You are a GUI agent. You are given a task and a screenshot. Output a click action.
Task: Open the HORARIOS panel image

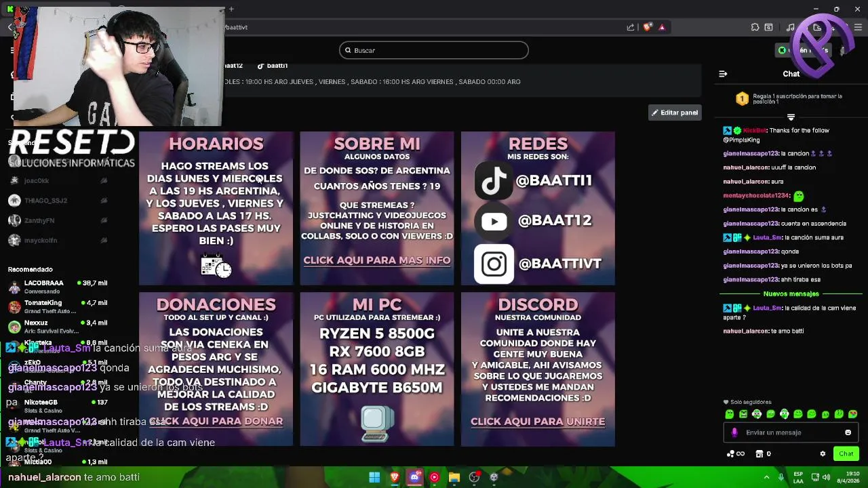tap(216, 208)
